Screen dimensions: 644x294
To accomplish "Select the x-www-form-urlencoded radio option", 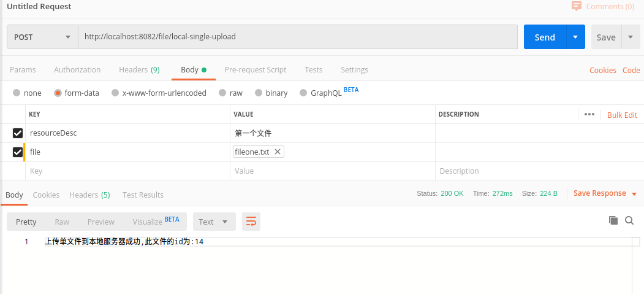I will pos(115,93).
